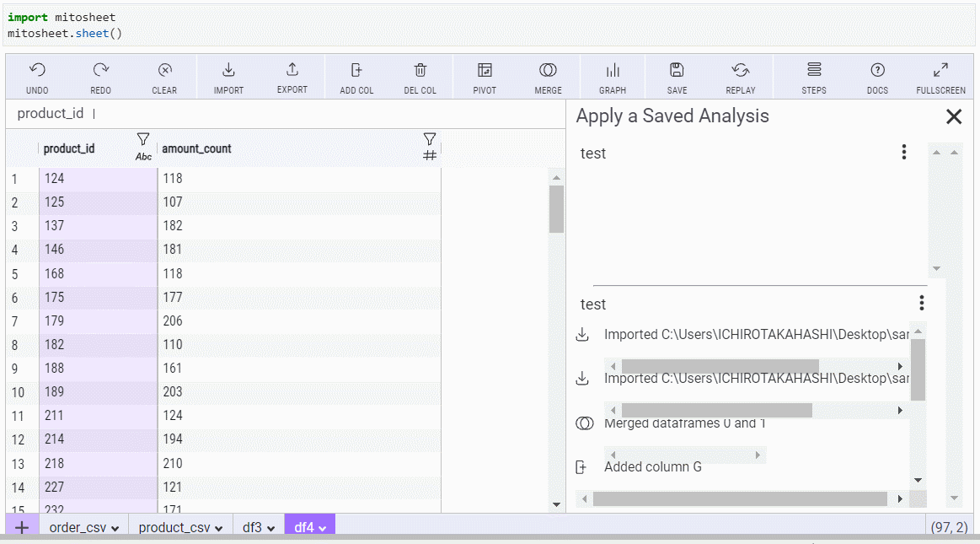The width and height of the screenshot is (980, 544).
Task: Open filter for product_id column
Action: 143,139
